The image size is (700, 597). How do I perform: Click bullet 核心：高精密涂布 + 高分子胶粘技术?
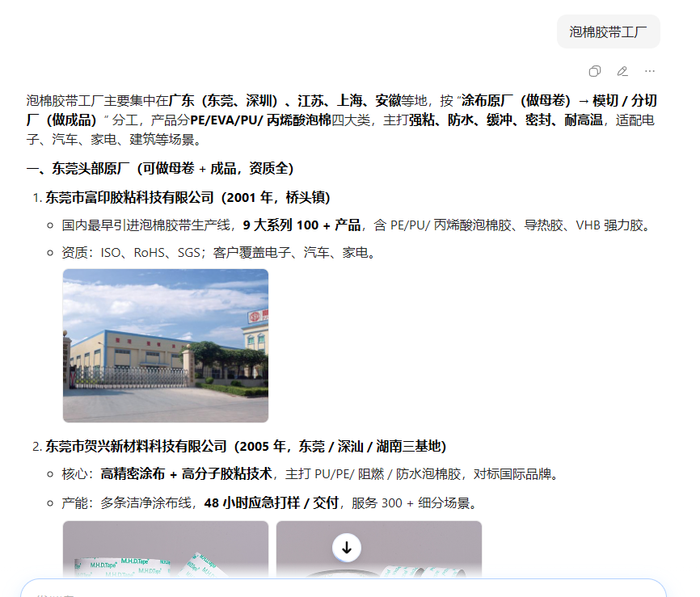pos(310,474)
